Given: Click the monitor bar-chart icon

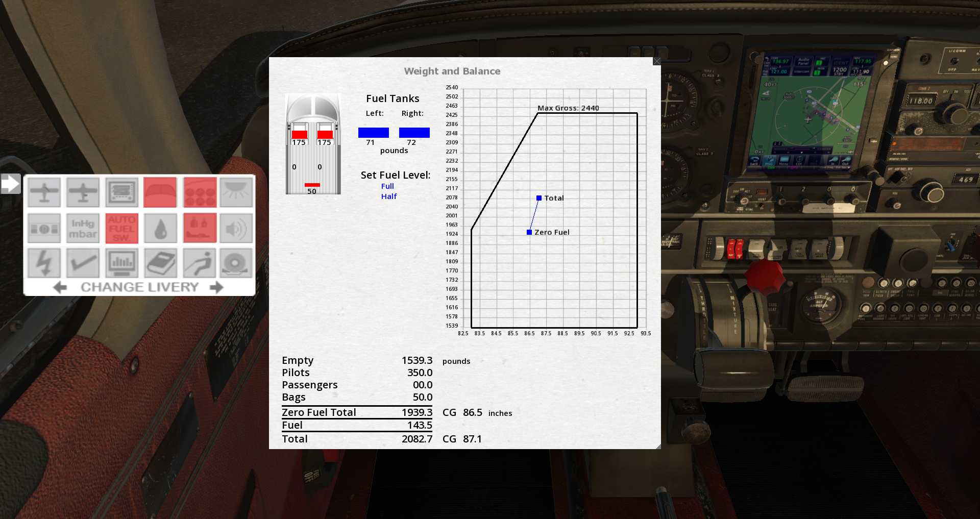Looking at the screenshot, I should [122, 263].
